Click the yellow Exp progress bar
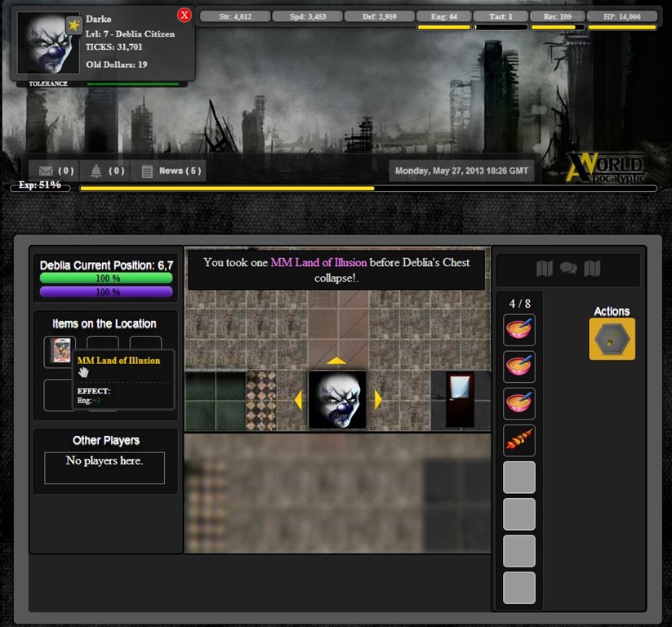This screenshot has height=627, width=672. pyautogui.click(x=367, y=188)
